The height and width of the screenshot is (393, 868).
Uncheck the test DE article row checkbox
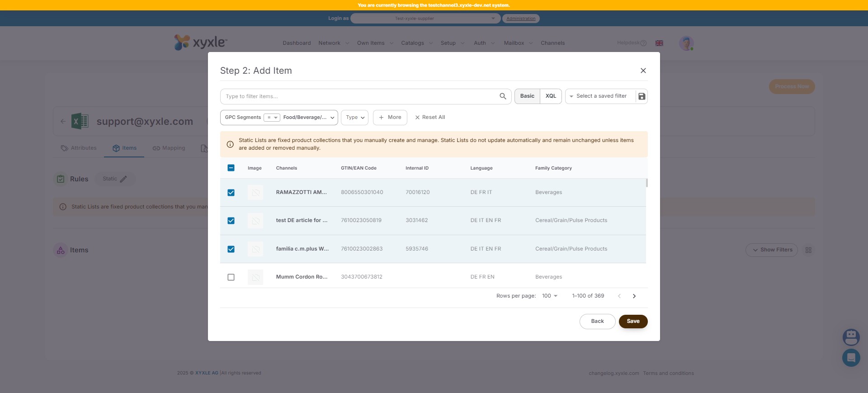tap(231, 221)
